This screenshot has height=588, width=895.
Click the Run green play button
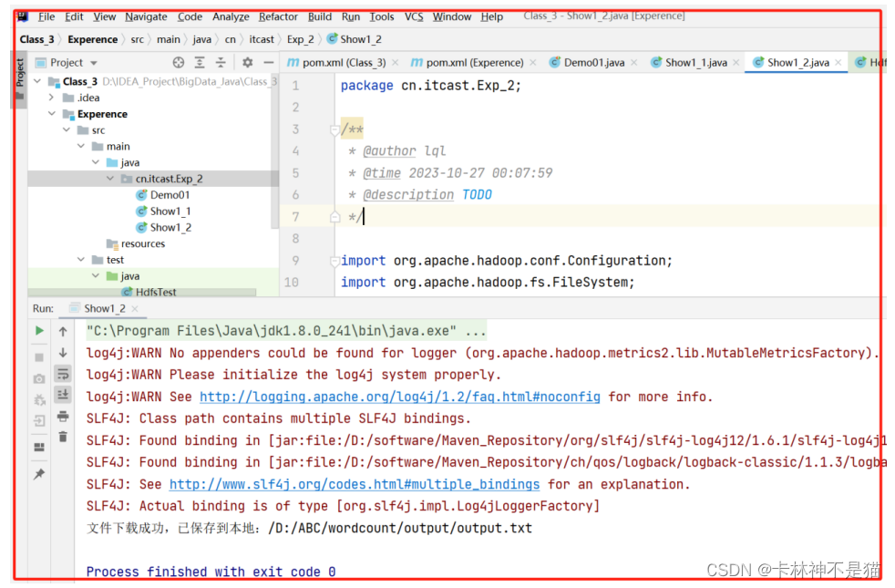tap(39, 331)
